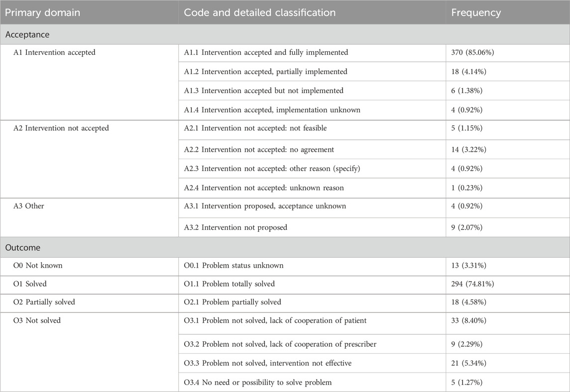The width and height of the screenshot is (570, 392).
Task: Click 'A1.1 Intervention accepted and fully implemented'
Action: click(x=266, y=52)
